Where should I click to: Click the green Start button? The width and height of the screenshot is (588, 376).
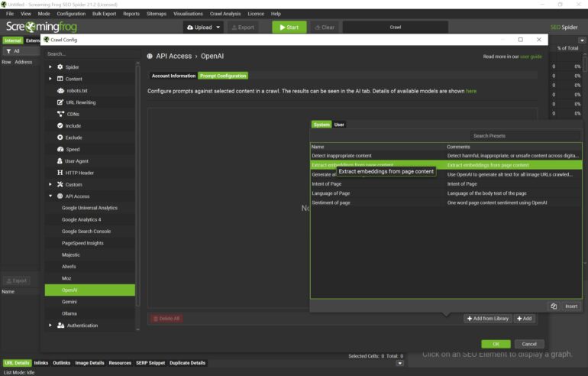(x=289, y=27)
